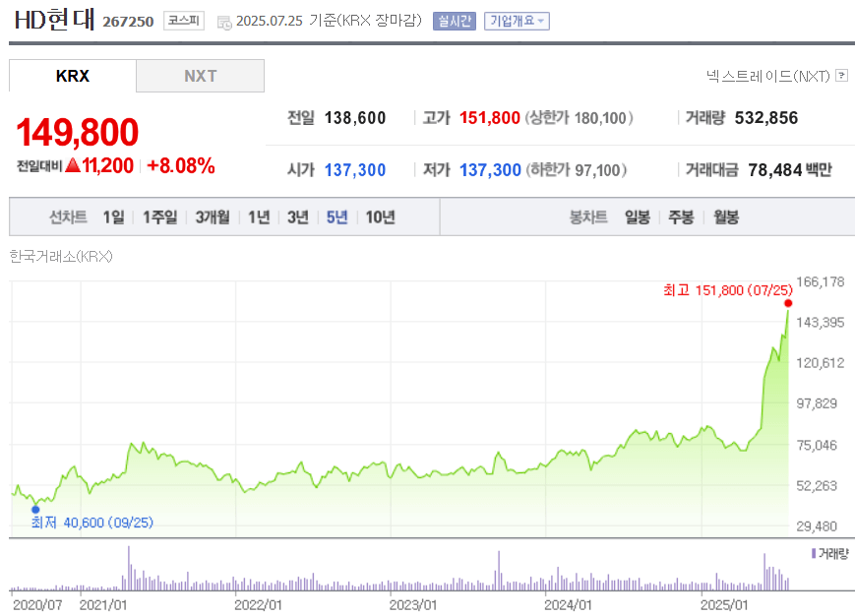Viewport: 855px width, 616px height.
Task: Click the 120,612 y-axis label
Action: [x=821, y=362]
